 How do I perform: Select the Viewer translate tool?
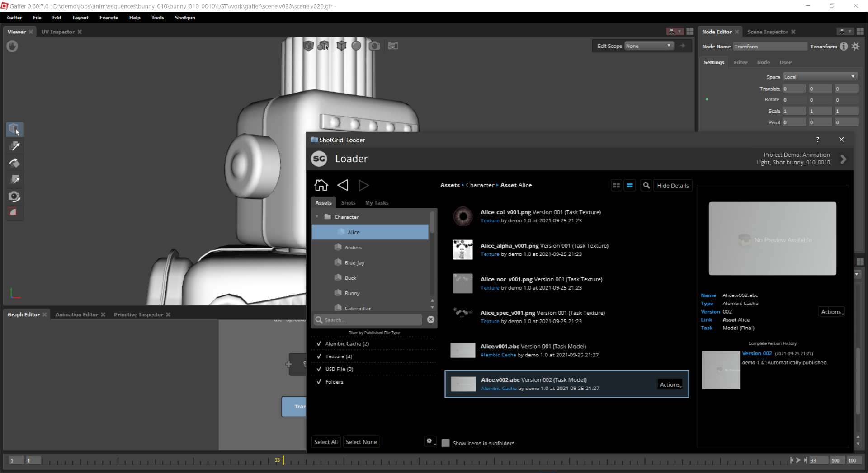14,146
